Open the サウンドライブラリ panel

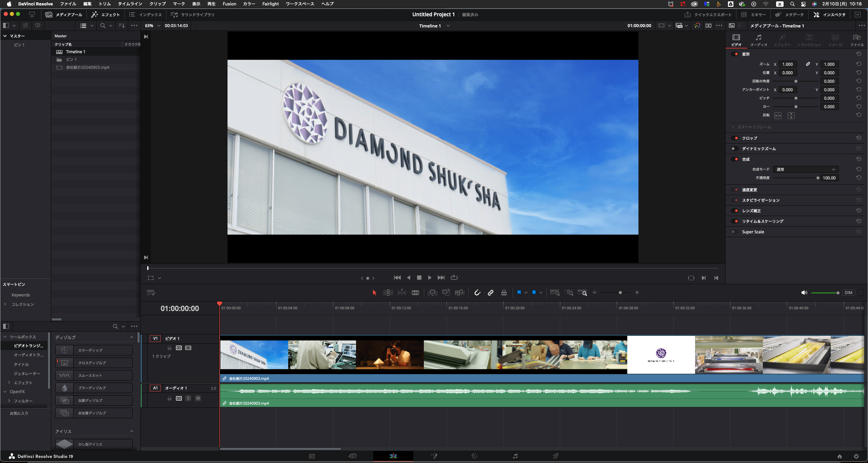(x=192, y=15)
